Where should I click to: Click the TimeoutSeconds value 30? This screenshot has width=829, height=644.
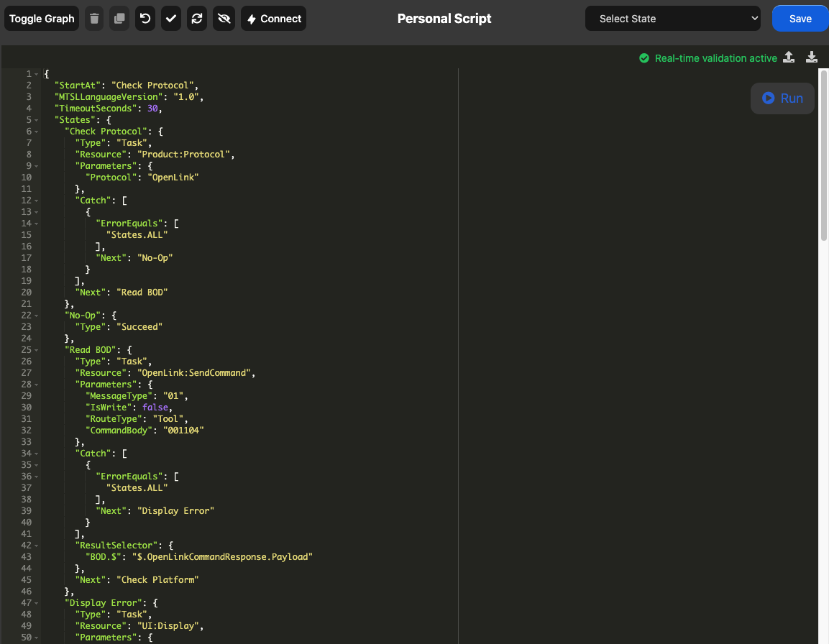click(x=152, y=109)
